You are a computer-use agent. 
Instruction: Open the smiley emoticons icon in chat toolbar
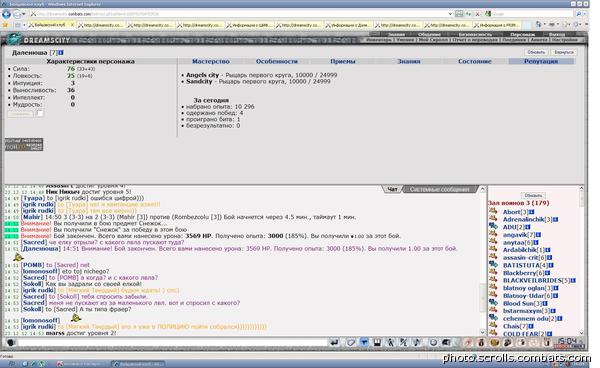click(433, 342)
